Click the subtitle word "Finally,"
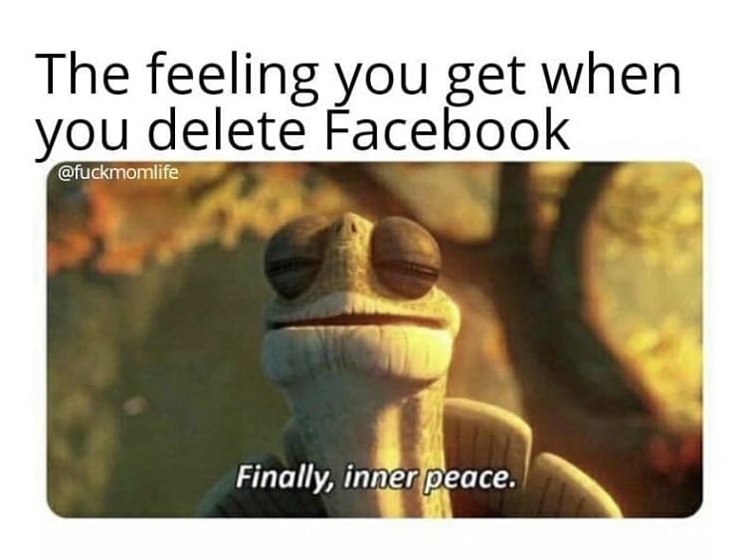This screenshot has width=746, height=560. coord(286,477)
